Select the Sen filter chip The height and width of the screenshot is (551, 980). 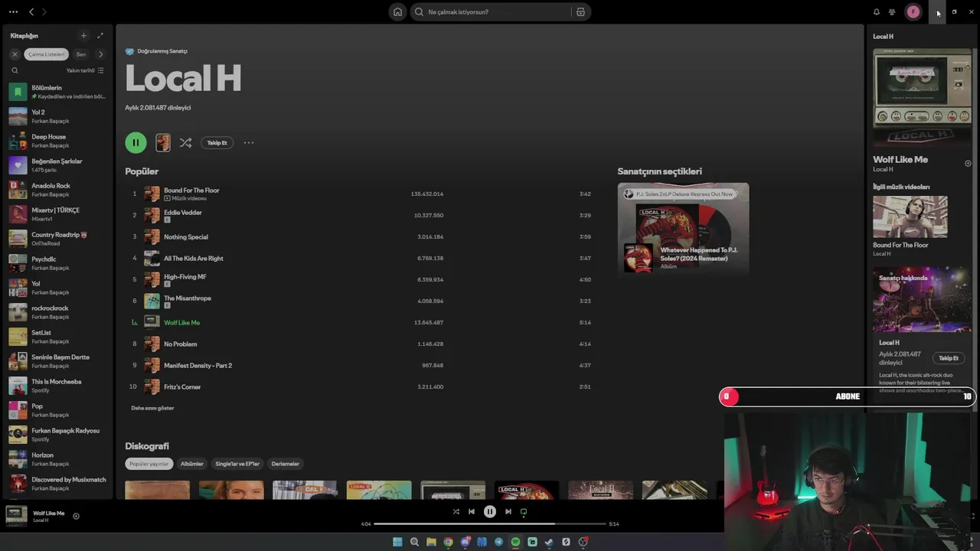coord(81,54)
